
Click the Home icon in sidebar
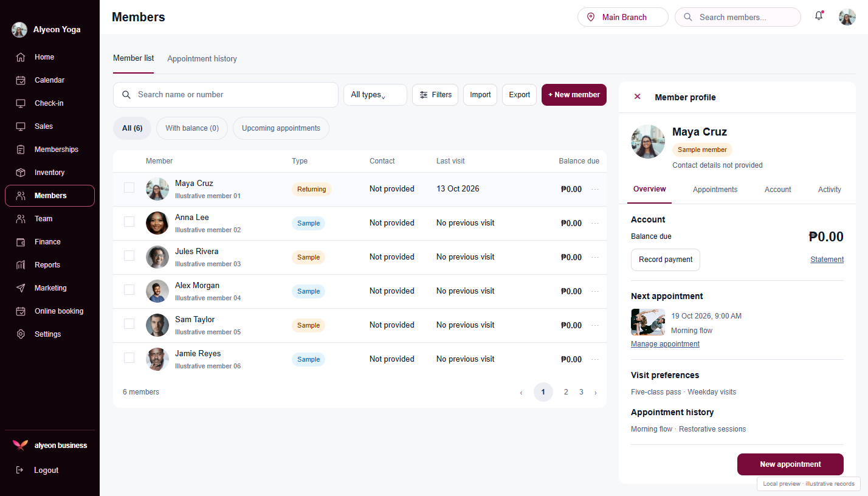click(21, 57)
